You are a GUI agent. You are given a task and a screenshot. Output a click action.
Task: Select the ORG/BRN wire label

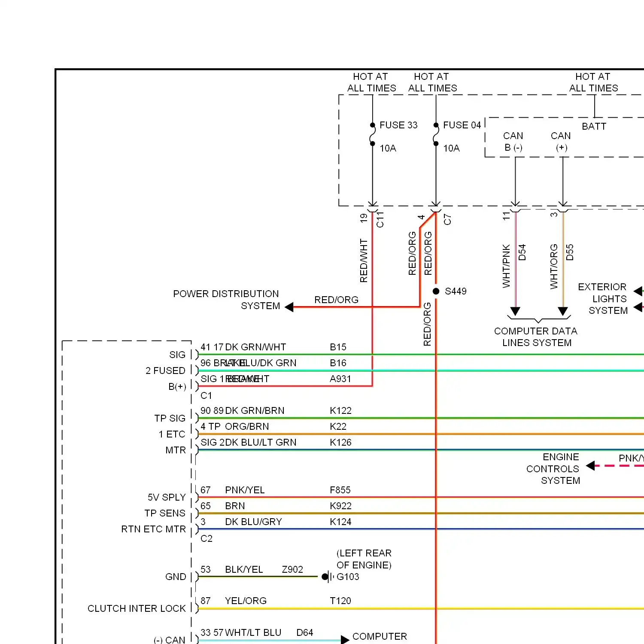247,426
